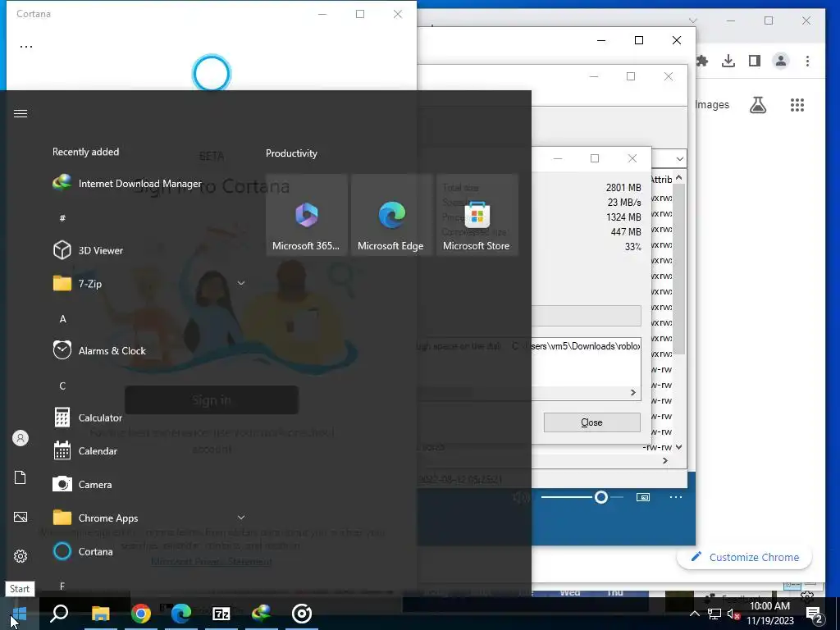Open Chrome Downloads icon
The height and width of the screenshot is (630, 840).
[x=728, y=61]
